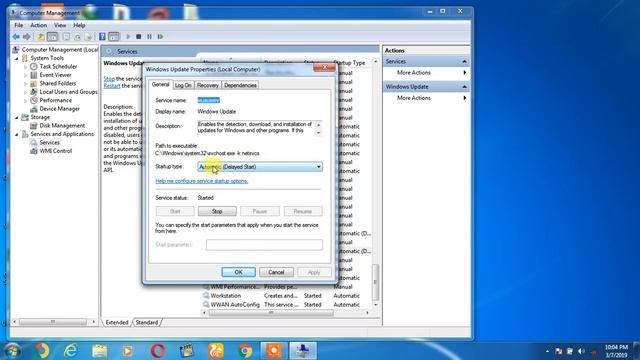Select Task Scheduler in the tree
This screenshot has height=360, width=640.
58,66
